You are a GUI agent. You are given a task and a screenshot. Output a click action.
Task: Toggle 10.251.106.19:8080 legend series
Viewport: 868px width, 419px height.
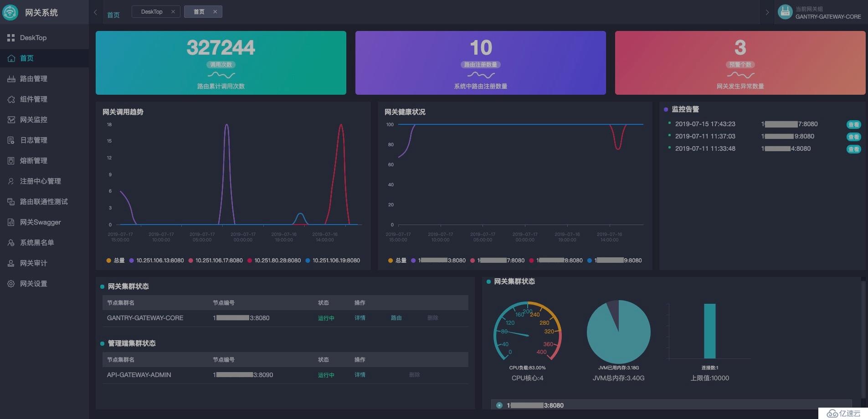click(x=333, y=261)
